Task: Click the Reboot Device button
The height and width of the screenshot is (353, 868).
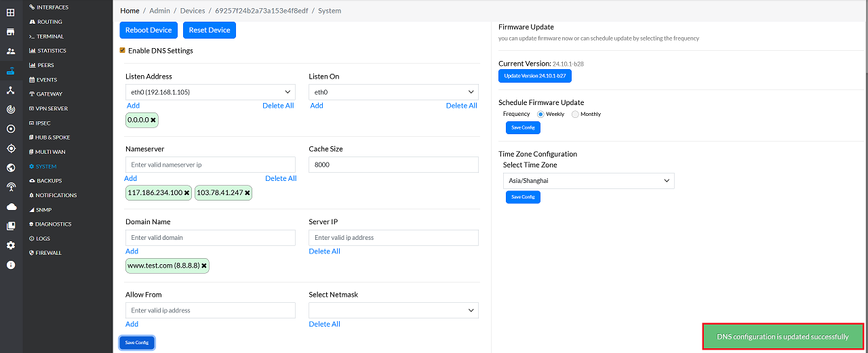Action: (149, 30)
